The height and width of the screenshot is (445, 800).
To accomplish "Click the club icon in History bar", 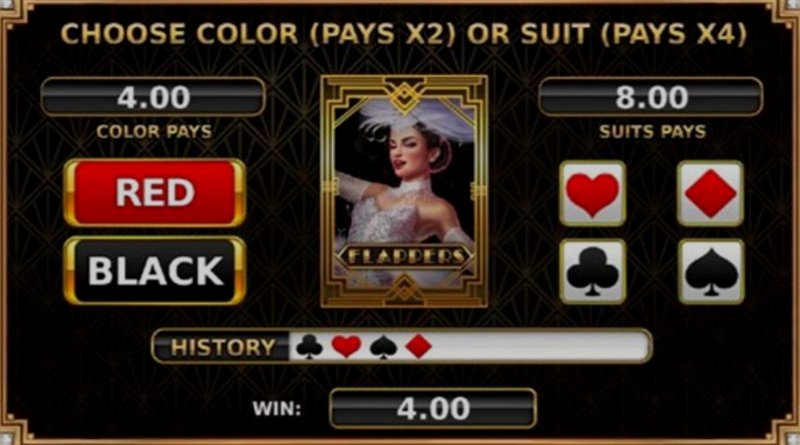I will [309, 347].
